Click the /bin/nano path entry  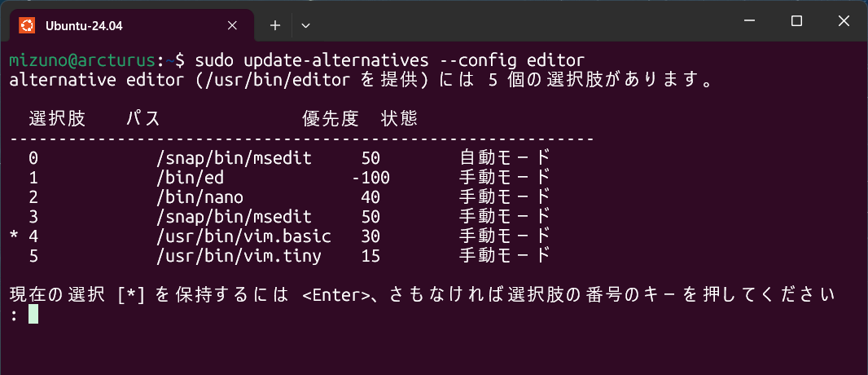click(199, 196)
